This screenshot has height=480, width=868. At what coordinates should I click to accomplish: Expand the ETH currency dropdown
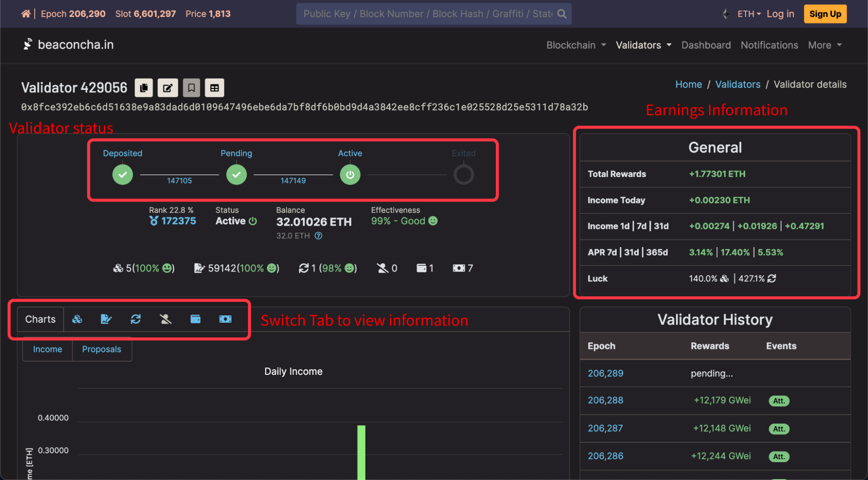tap(749, 14)
